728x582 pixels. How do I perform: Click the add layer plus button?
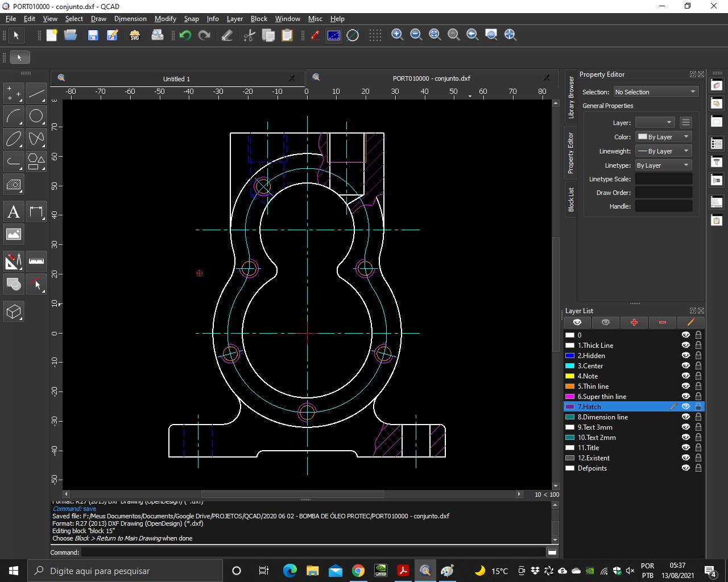click(x=634, y=322)
